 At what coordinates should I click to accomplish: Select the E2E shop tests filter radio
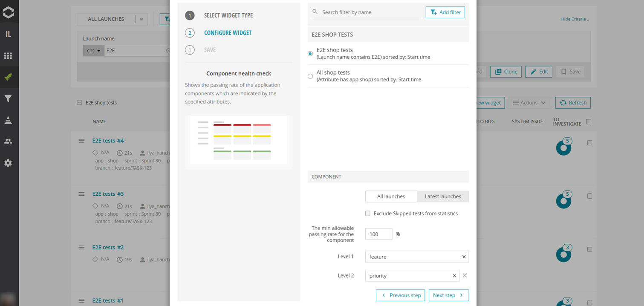point(310,54)
